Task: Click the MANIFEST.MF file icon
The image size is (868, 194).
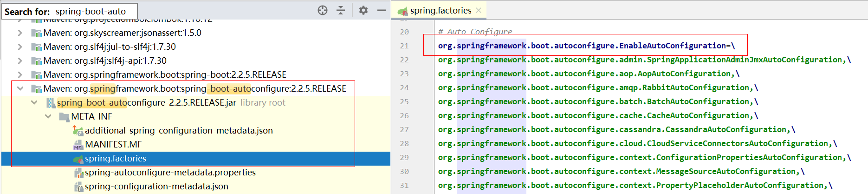Action: [78, 145]
